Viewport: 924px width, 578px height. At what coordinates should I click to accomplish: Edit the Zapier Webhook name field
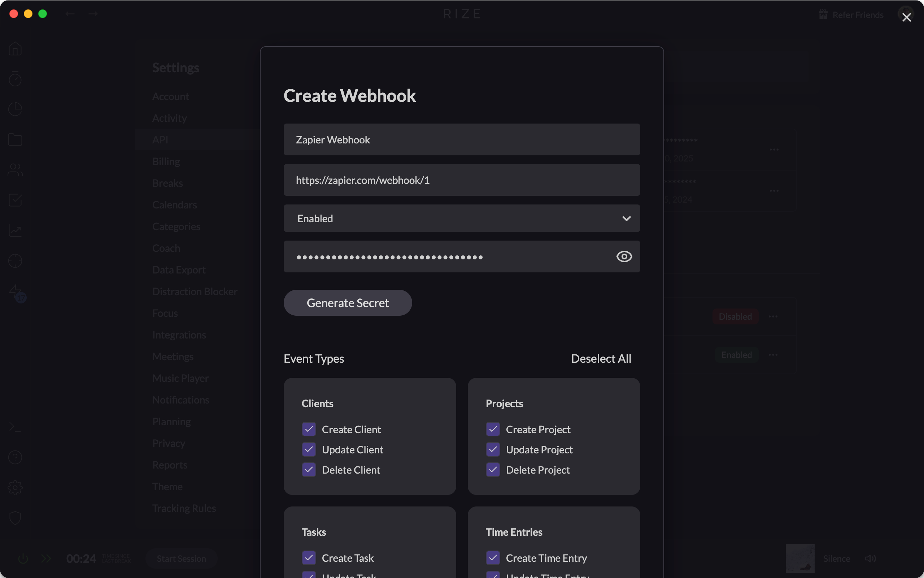point(462,139)
